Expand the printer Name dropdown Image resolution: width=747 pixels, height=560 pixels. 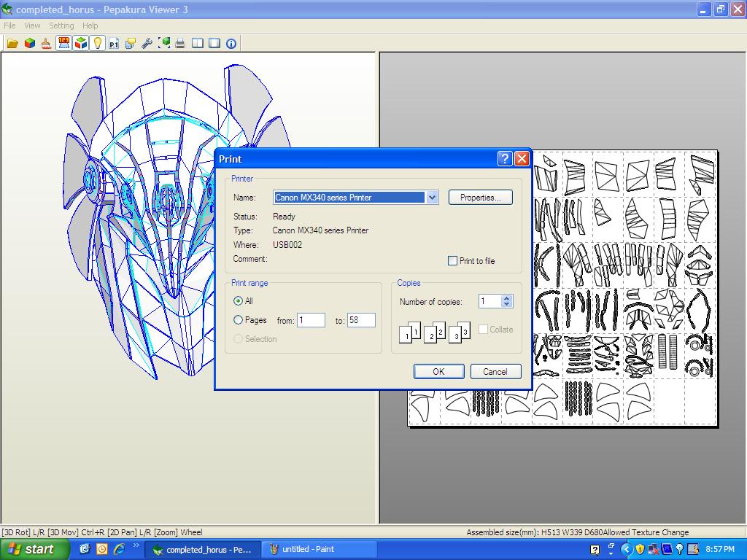pyautogui.click(x=432, y=197)
